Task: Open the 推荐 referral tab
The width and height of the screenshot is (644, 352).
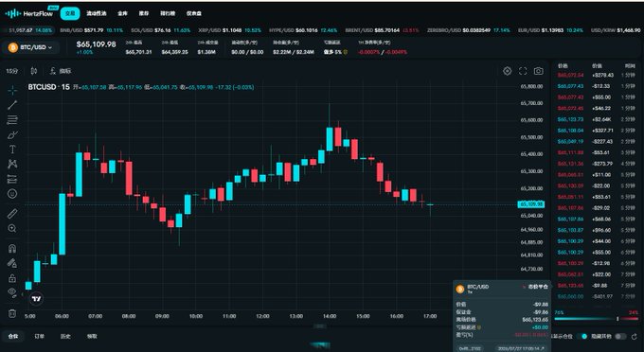Action: pyautogui.click(x=143, y=13)
